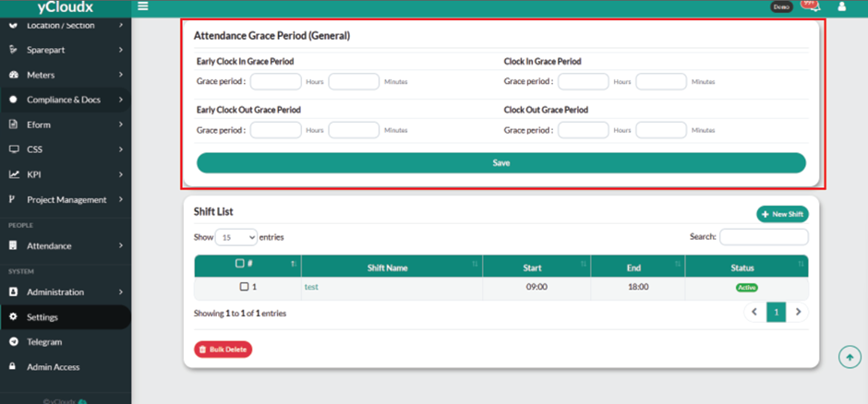868x404 pixels.
Task: Open the Location / Section menu
Action: point(66,26)
